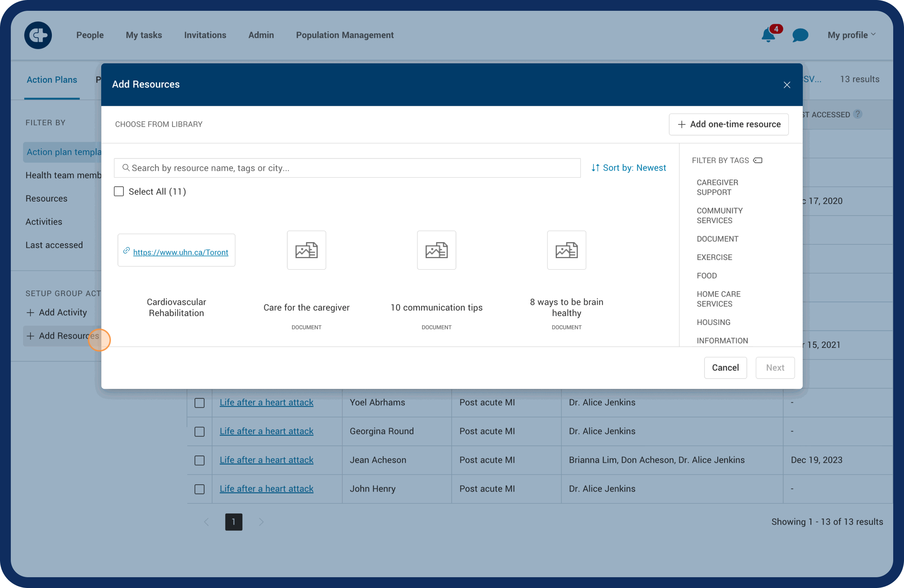Open the notifications bell icon
This screenshot has width=904, height=588.
[x=768, y=35]
